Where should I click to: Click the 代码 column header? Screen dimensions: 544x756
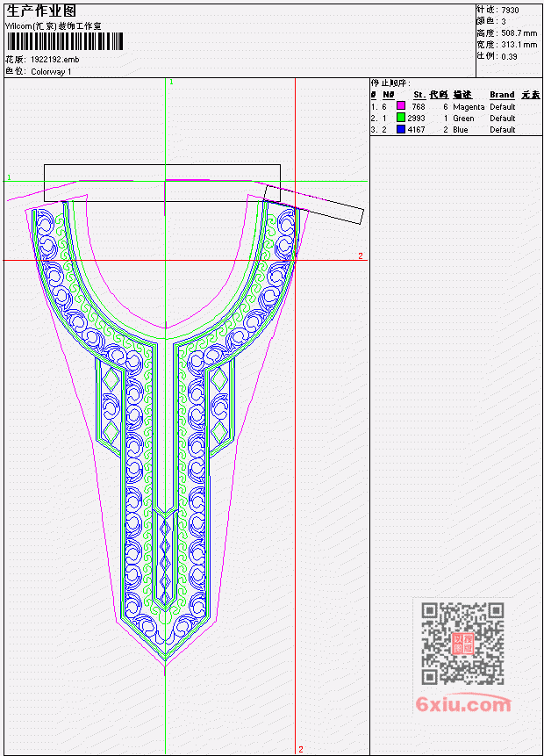pyautogui.click(x=439, y=95)
